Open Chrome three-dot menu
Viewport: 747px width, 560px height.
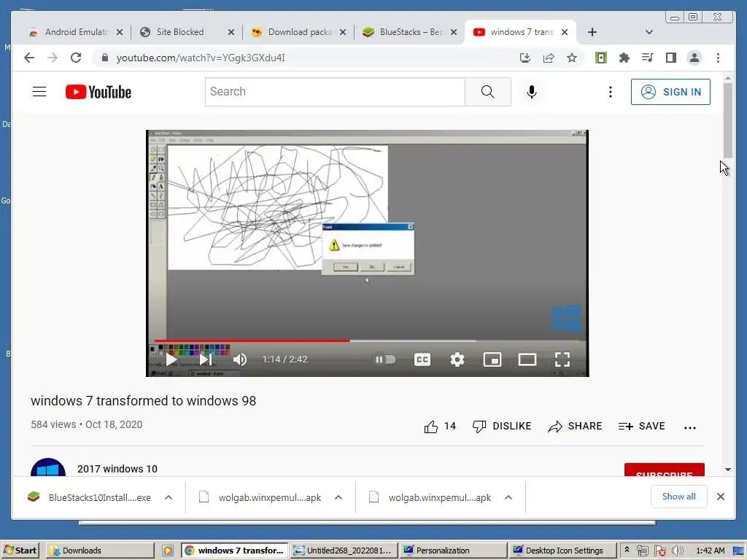(x=718, y=58)
